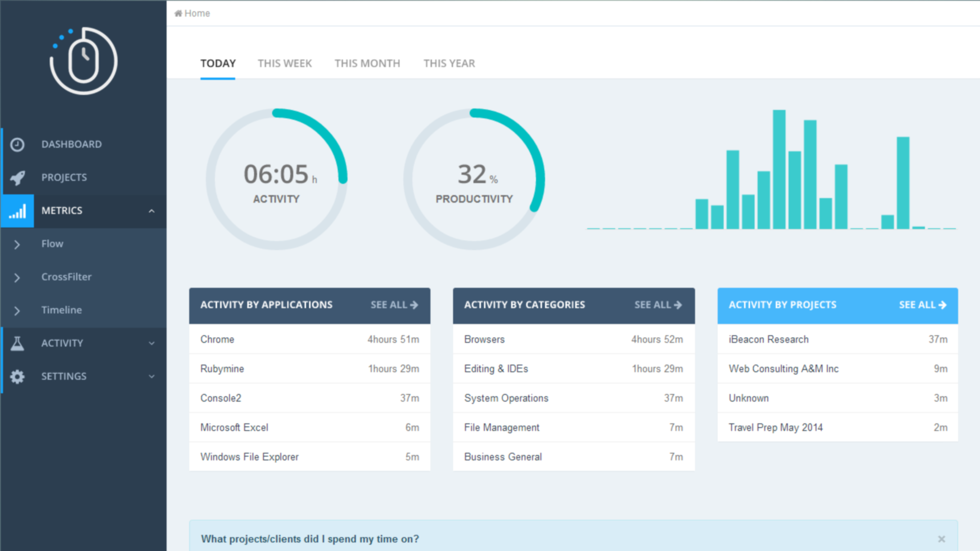
Task: Expand the Activity sidebar section
Action: click(x=152, y=343)
